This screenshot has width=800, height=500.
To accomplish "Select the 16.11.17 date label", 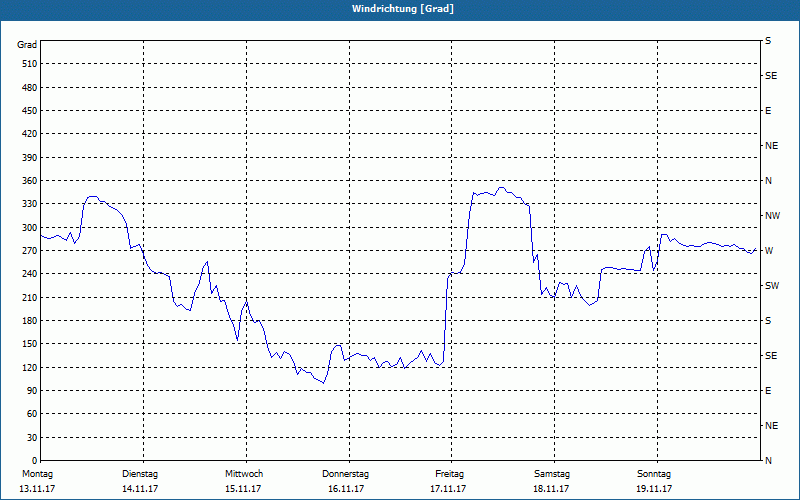I will [x=346, y=489].
